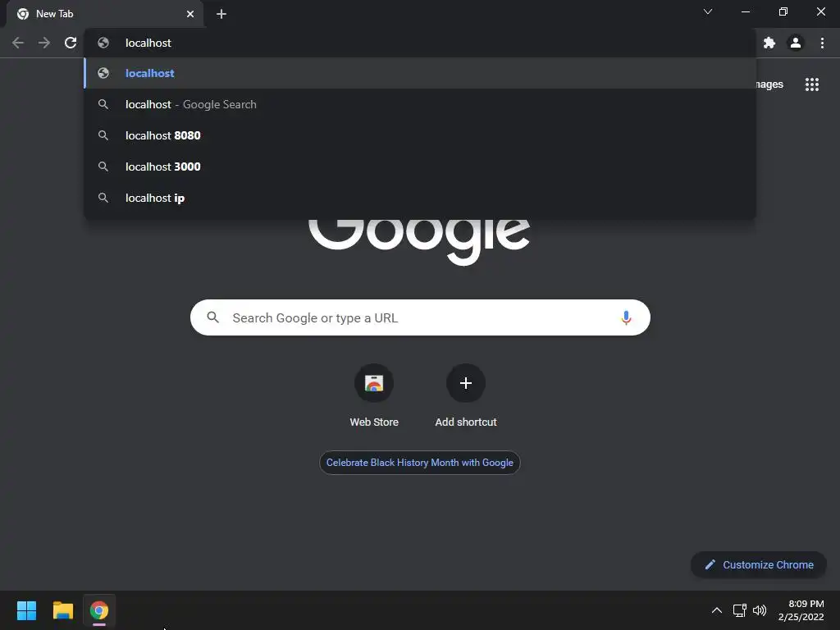This screenshot has height=630, width=840.
Task: Open the Web Store shortcut
Action: click(374, 396)
